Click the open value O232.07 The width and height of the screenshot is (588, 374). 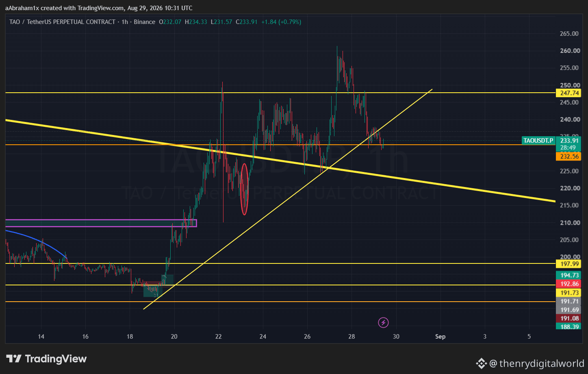(x=170, y=22)
